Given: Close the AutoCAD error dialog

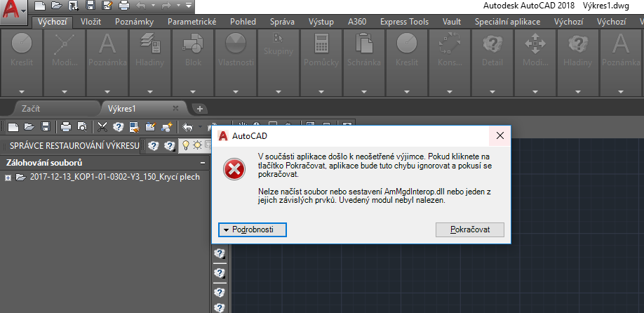Looking at the screenshot, I should (500, 135).
